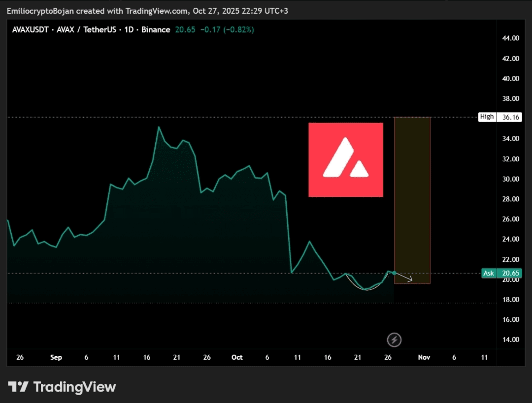
Task: Click the green 20.65 ask value
Action: tap(510, 273)
